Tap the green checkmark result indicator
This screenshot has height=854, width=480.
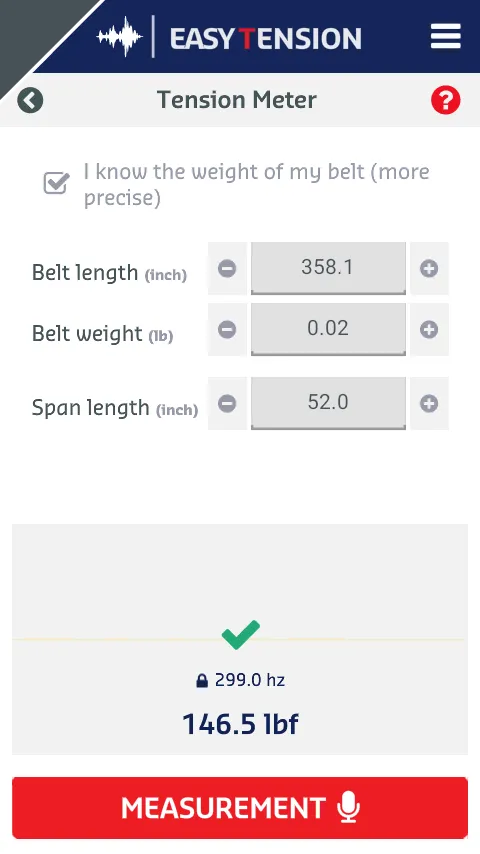pos(240,635)
